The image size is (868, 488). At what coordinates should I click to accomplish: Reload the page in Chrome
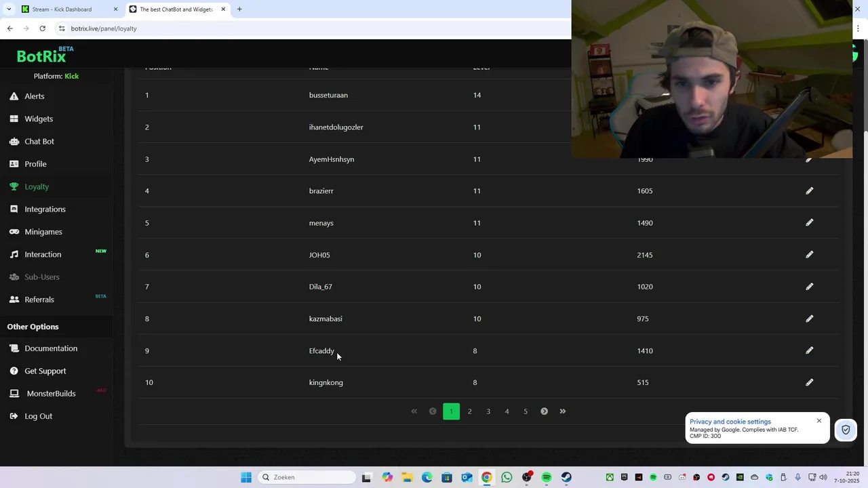pyautogui.click(x=42, y=28)
